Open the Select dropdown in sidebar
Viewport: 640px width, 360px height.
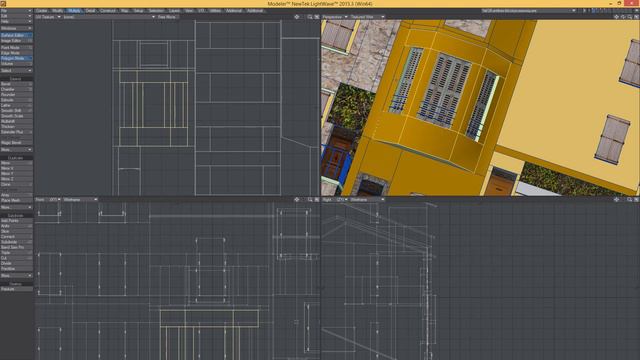coord(16,71)
